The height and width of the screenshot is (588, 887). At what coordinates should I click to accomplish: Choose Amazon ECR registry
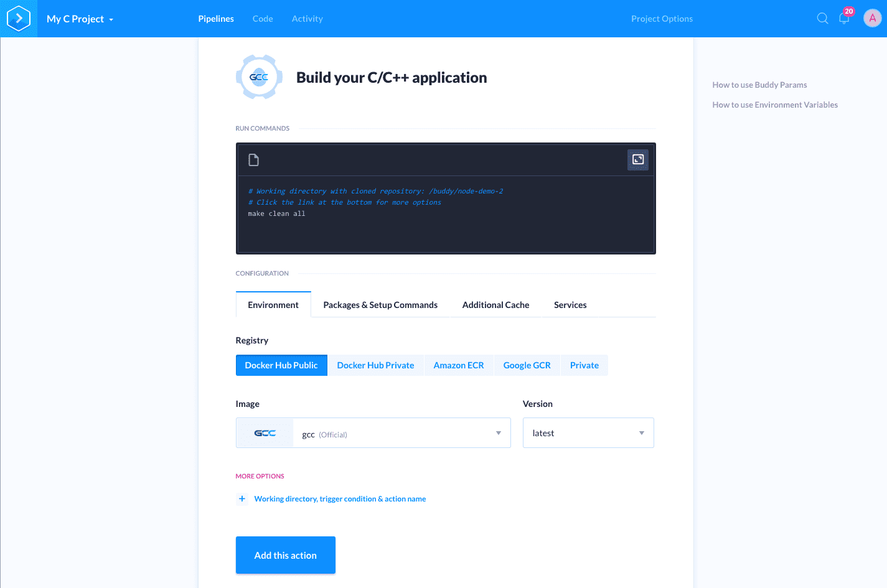click(459, 365)
